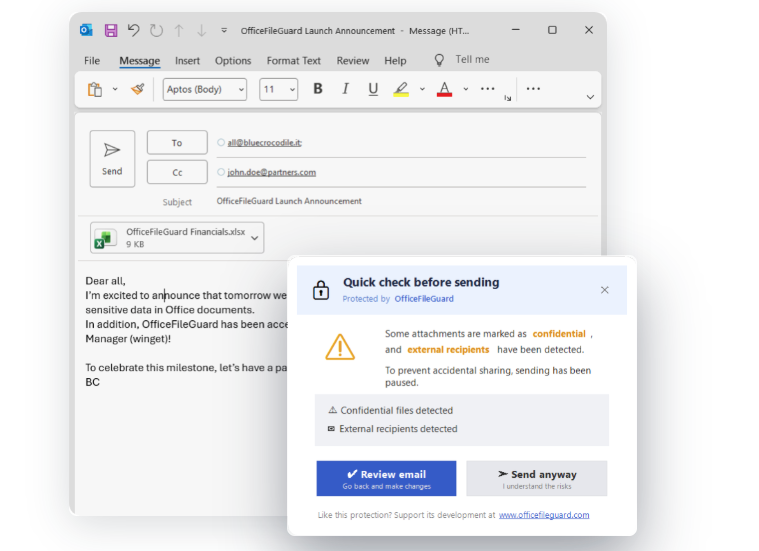Redo the last action
The width and height of the screenshot is (759, 551).
pyautogui.click(x=156, y=31)
